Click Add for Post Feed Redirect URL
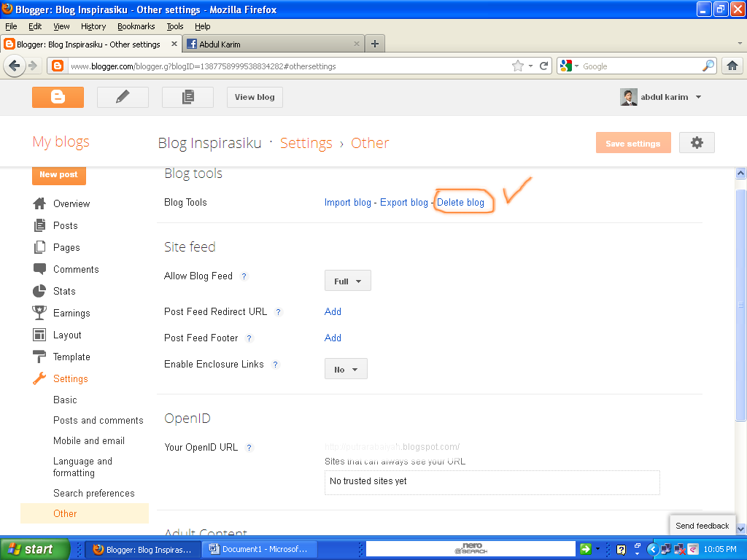 point(333,311)
